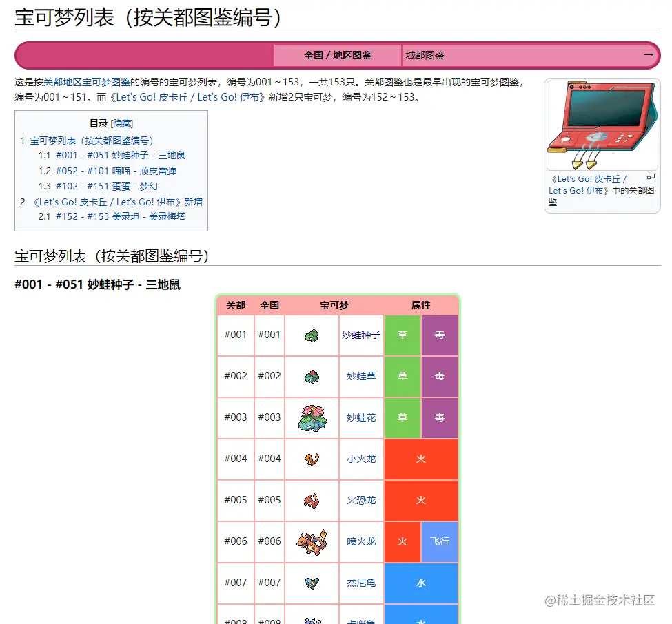Open the 喷火龙 name link in table
Screen dimensions: 672x624
[x=361, y=541]
